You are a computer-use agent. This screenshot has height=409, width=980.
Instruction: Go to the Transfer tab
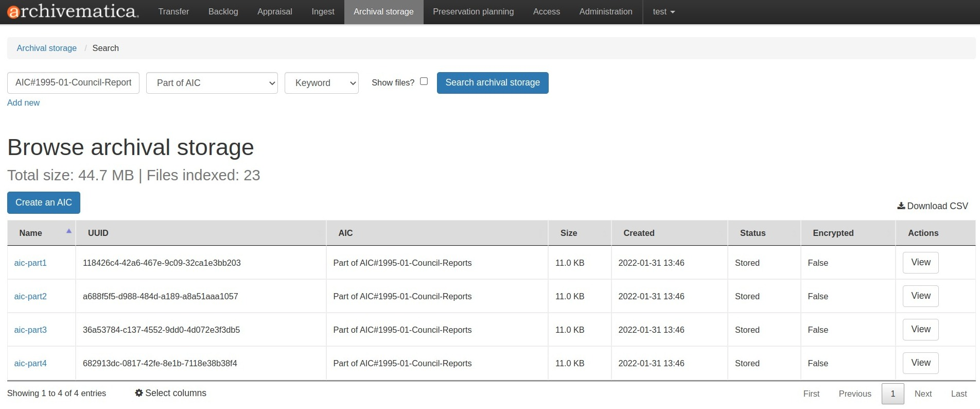tap(173, 12)
